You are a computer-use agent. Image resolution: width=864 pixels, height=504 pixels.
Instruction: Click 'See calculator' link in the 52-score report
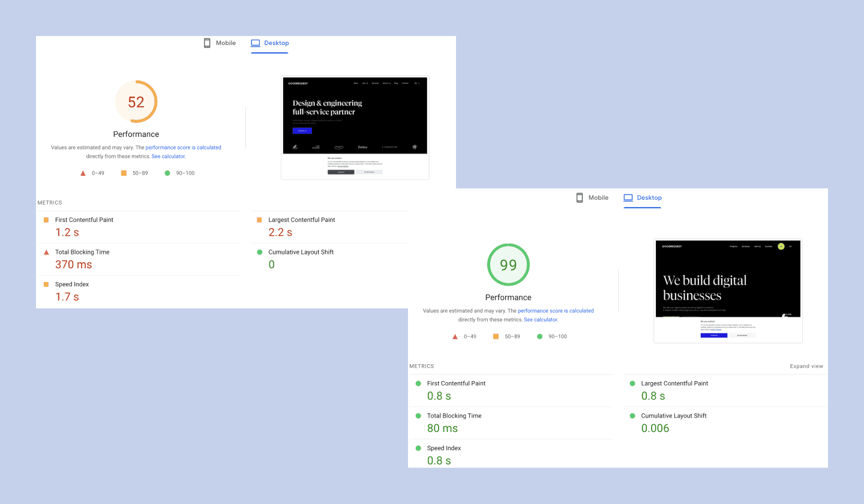(168, 157)
